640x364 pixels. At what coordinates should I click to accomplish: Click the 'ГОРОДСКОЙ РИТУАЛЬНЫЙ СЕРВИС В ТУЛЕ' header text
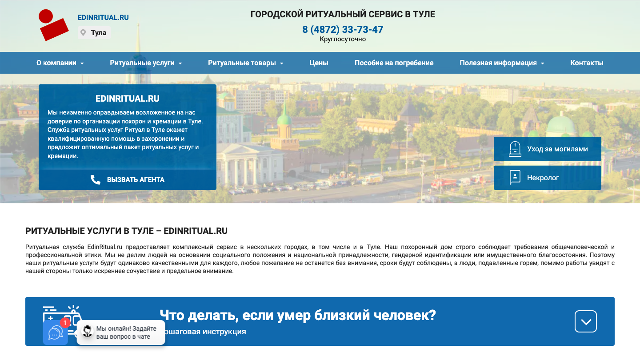pyautogui.click(x=343, y=14)
